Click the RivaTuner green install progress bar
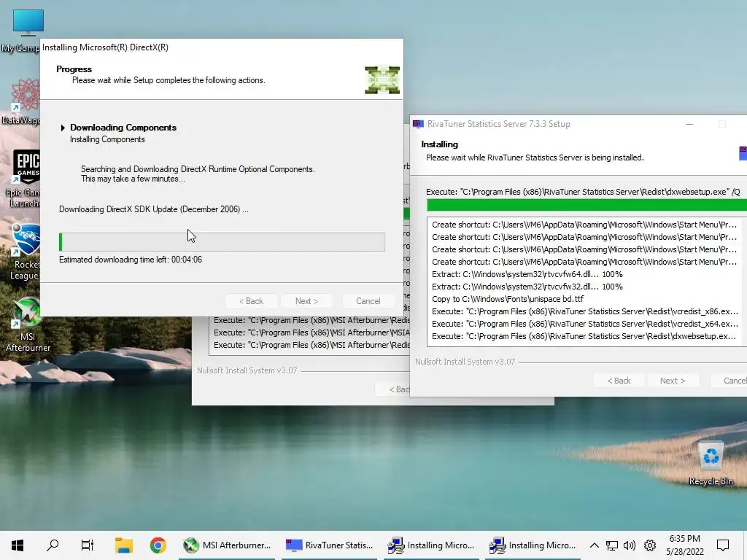Image resolution: width=747 pixels, height=560 pixels. [x=587, y=205]
